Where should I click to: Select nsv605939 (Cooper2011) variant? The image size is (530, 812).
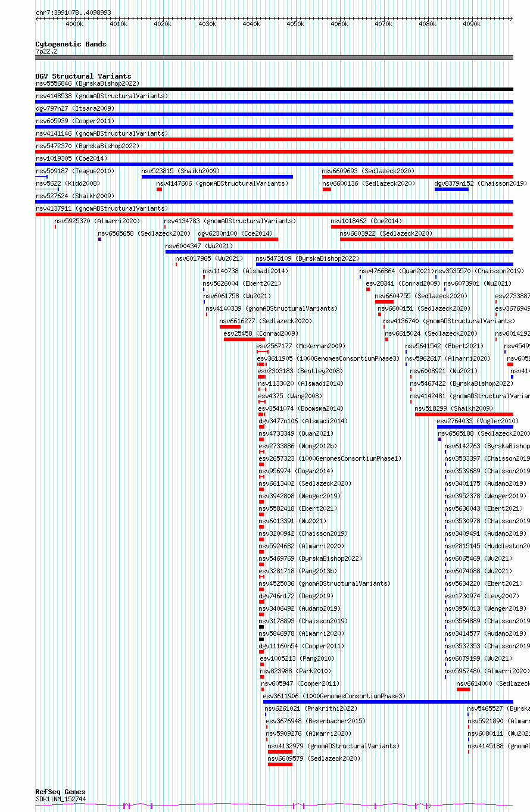(75, 121)
